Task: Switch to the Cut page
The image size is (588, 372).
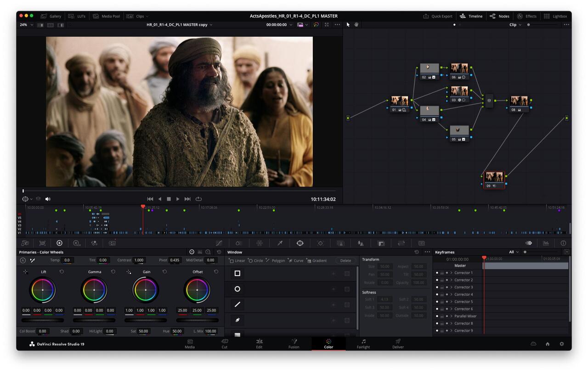Action: coord(225,344)
